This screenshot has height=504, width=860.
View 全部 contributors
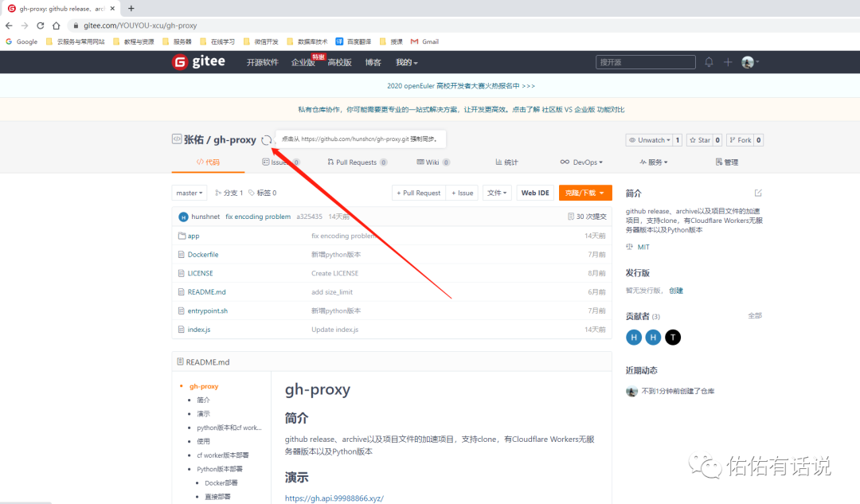tap(755, 316)
